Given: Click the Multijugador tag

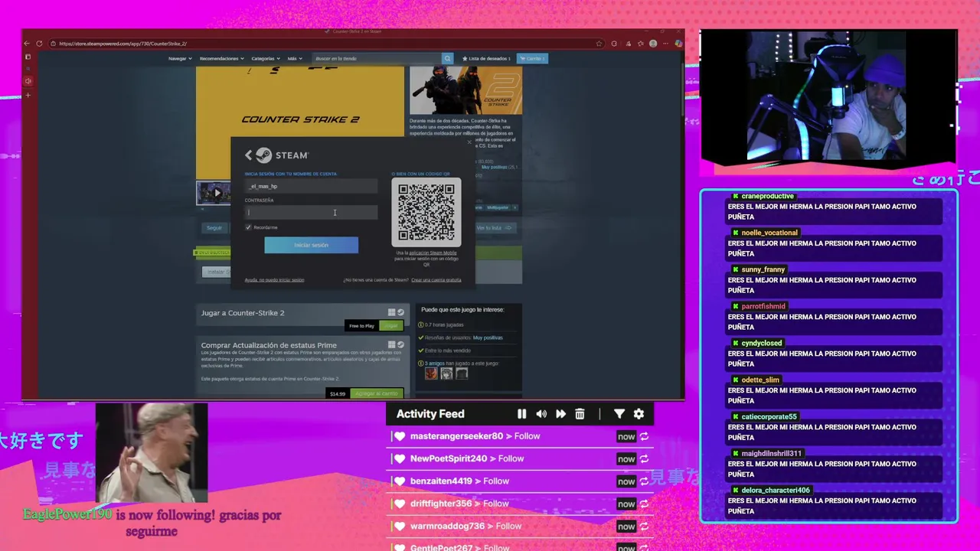Looking at the screenshot, I should coord(497,207).
